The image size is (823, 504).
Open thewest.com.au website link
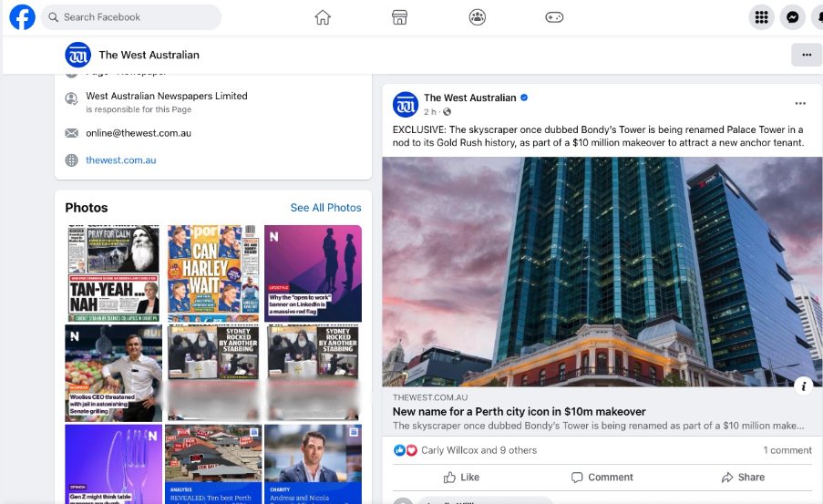[x=120, y=160]
